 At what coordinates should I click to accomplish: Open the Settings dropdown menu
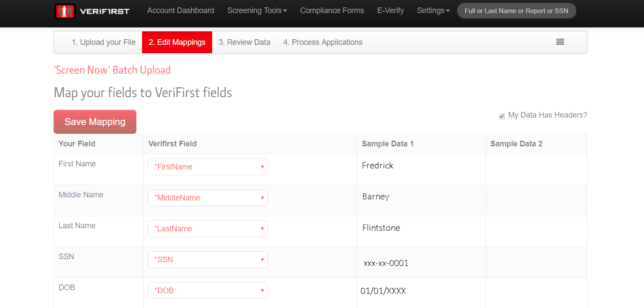432,10
